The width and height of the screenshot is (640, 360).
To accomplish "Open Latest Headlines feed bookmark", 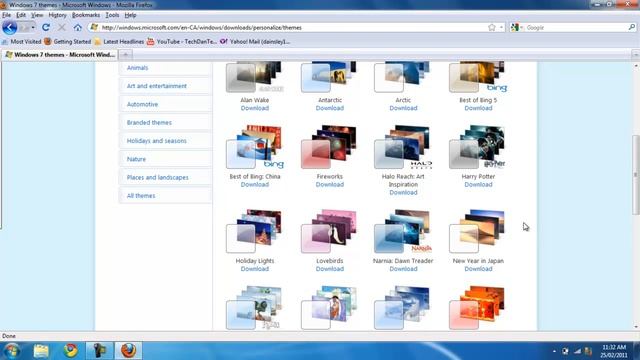I will [x=119, y=42].
